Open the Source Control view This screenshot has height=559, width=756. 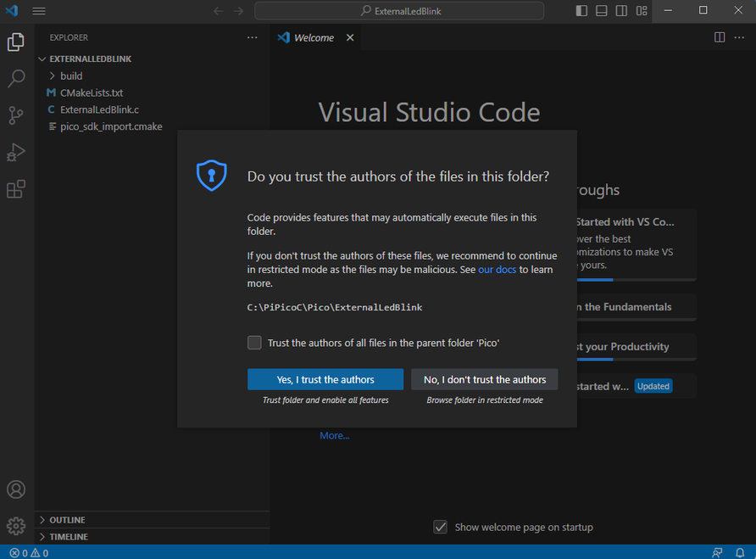pos(16,115)
